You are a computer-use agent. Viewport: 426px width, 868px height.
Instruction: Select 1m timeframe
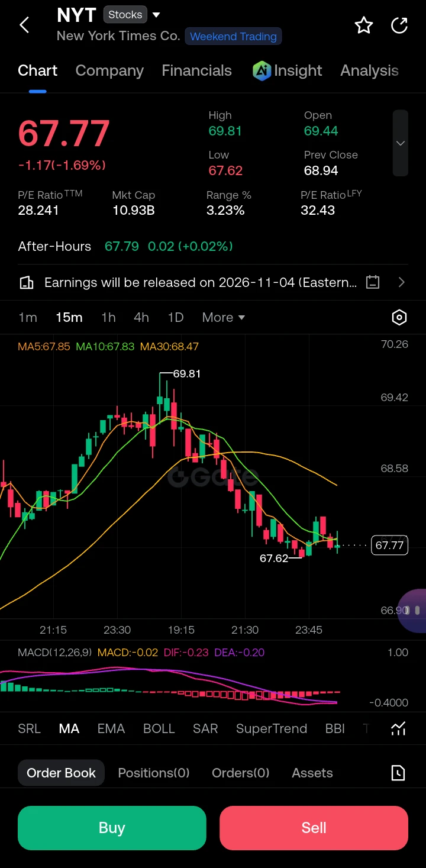point(28,318)
